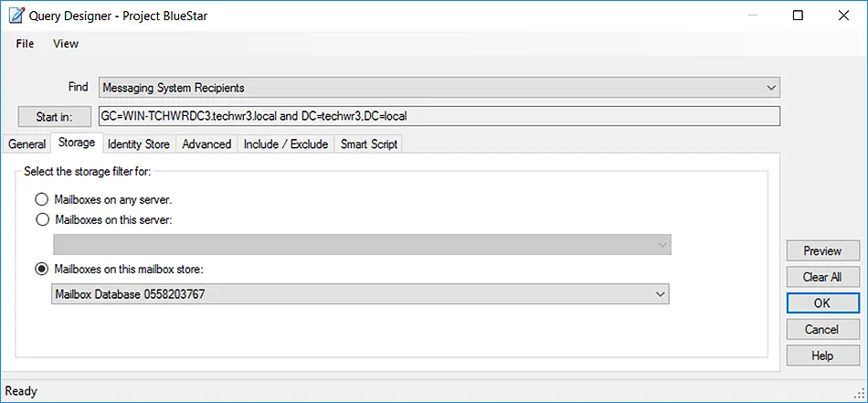Click the Clear All button
868x403 pixels.
click(822, 277)
